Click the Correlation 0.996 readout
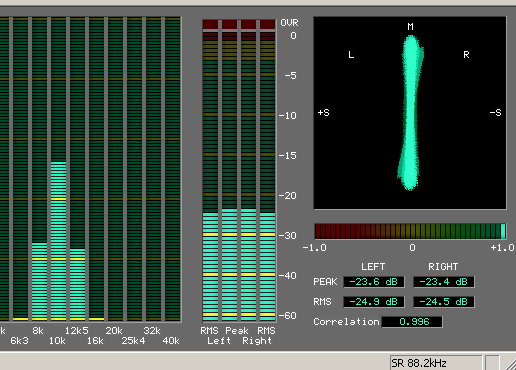Image resolution: width=516 pixels, height=370 pixels. pos(412,322)
